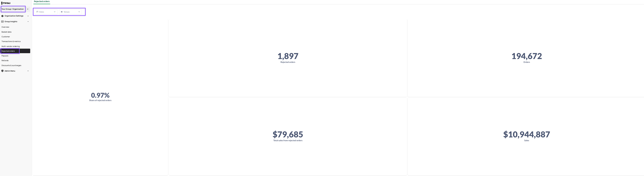Viewport: 644px width, 176px height.
Task: Expand the Organization Settings chevron
Action: tap(28, 16)
